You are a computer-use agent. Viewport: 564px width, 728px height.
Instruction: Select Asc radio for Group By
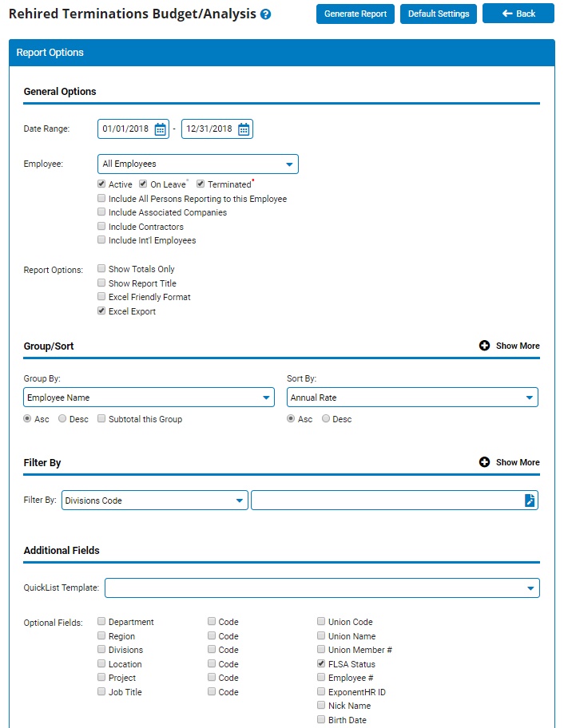click(27, 419)
